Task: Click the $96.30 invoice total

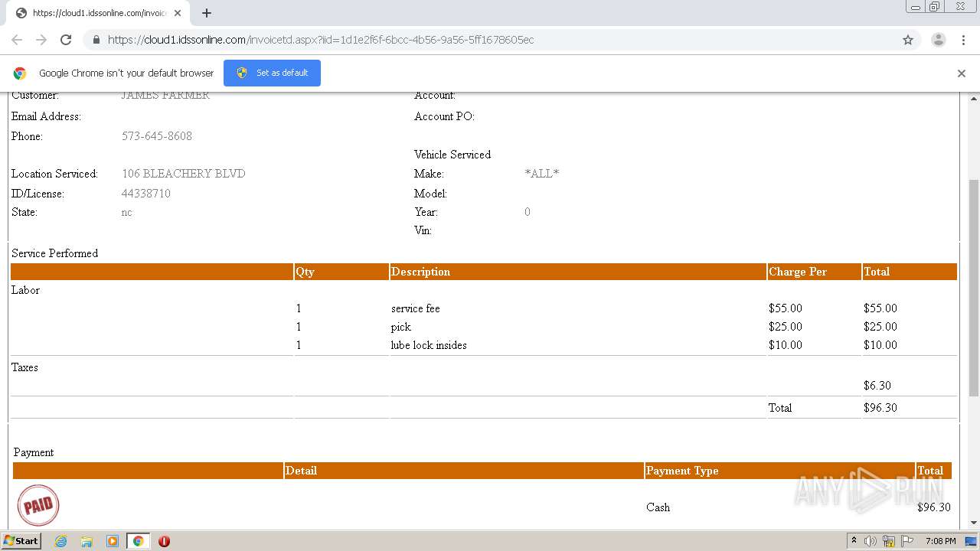Action: 880,408
